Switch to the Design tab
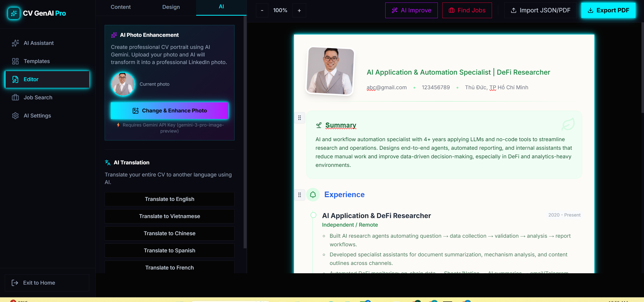The image size is (644, 302). point(171,7)
